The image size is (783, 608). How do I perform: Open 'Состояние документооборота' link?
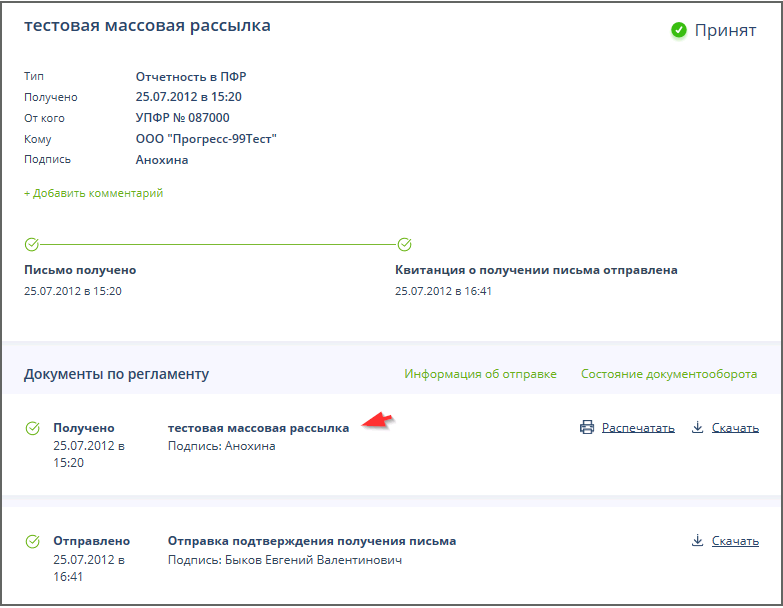point(669,374)
